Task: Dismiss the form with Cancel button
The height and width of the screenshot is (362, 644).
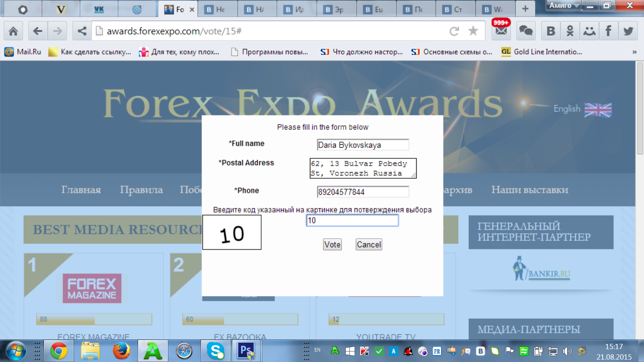Action: point(369,245)
